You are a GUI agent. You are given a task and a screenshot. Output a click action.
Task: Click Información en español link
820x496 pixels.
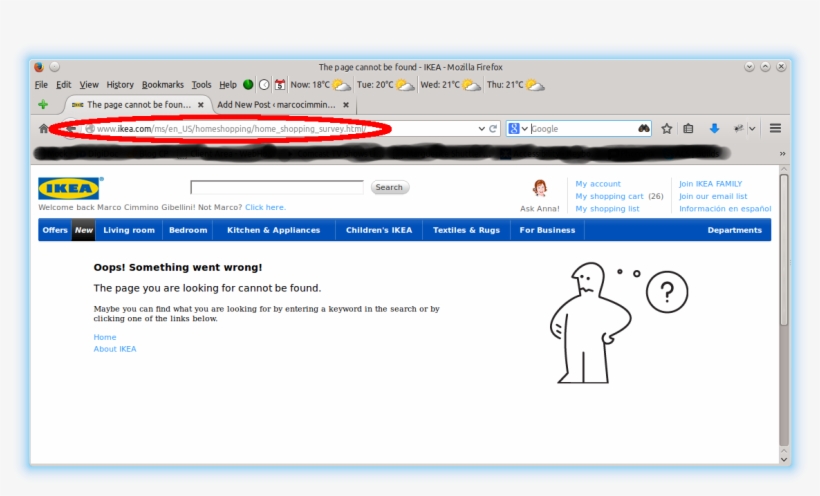725,209
